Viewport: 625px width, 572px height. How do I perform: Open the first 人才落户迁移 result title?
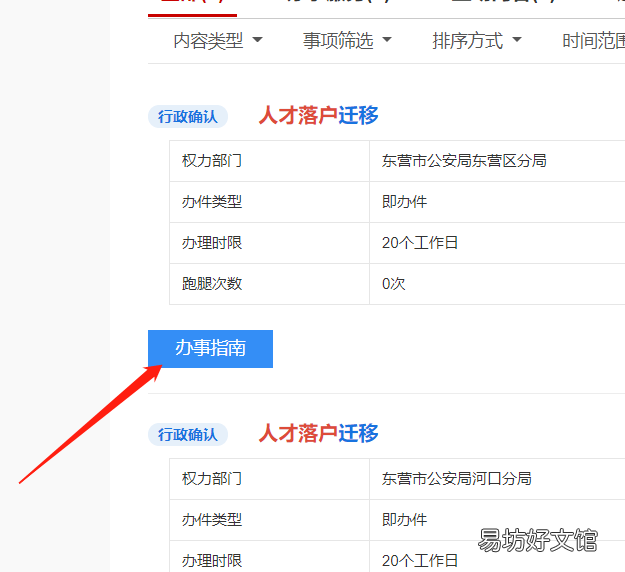click(x=318, y=116)
